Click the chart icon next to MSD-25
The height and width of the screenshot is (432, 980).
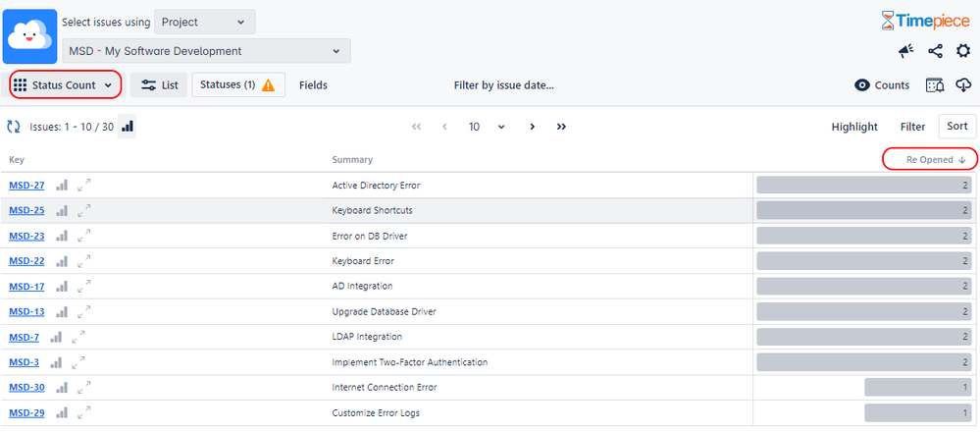tap(63, 210)
